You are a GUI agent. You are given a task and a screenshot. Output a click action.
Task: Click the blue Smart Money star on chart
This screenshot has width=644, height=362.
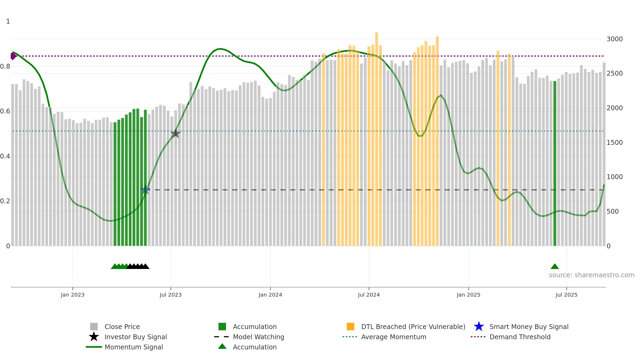[x=145, y=190]
